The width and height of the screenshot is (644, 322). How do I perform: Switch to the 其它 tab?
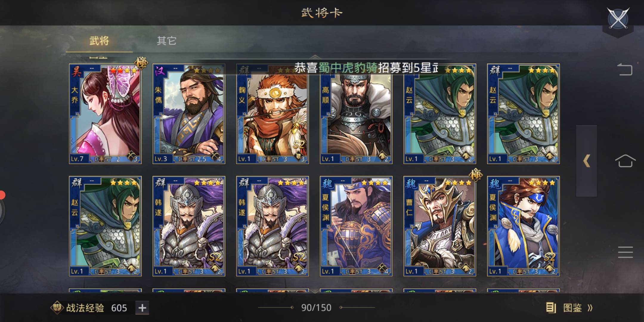(x=166, y=41)
